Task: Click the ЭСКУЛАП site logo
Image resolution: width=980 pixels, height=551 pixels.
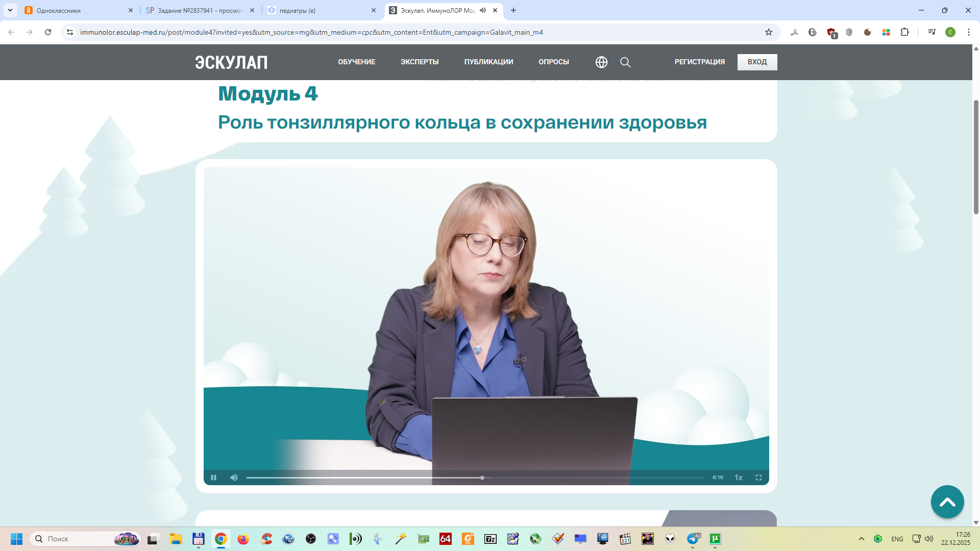Action: [x=231, y=62]
